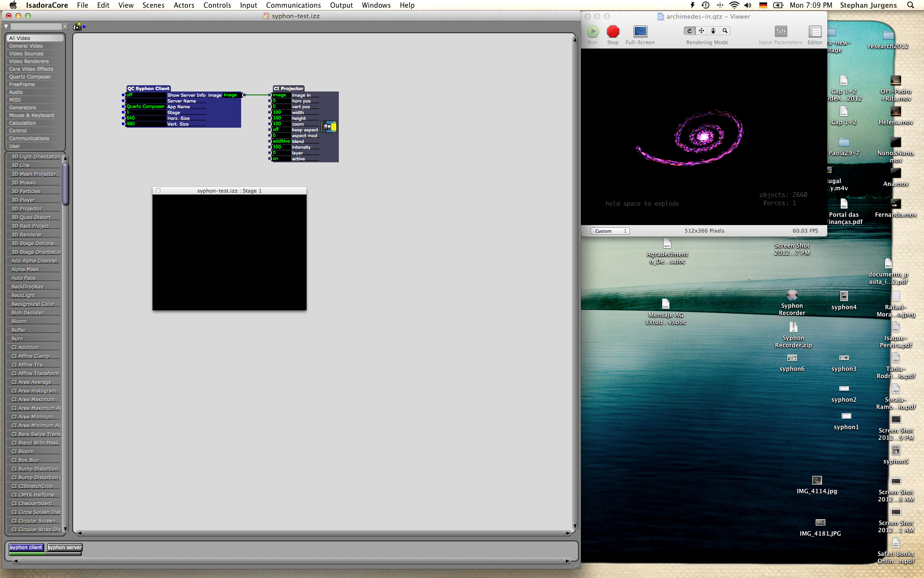924x578 pixels.
Task: Toggle the active on value of CI Projector
Action: (281, 158)
